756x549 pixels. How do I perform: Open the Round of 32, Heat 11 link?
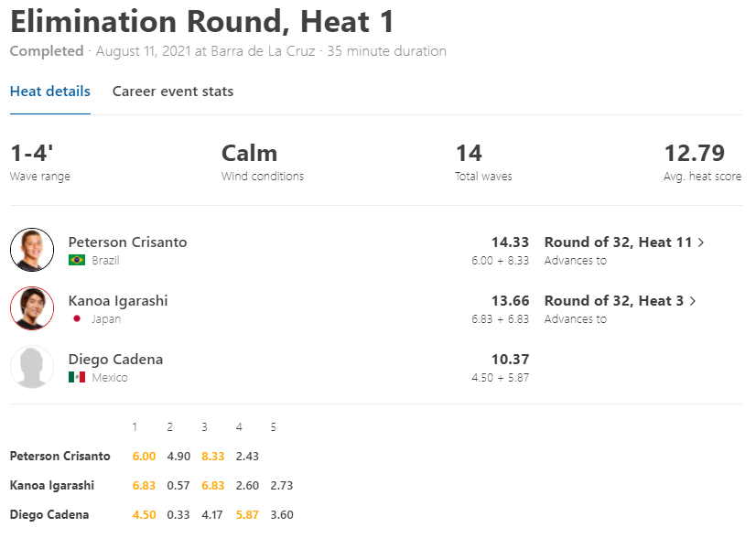coord(618,242)
